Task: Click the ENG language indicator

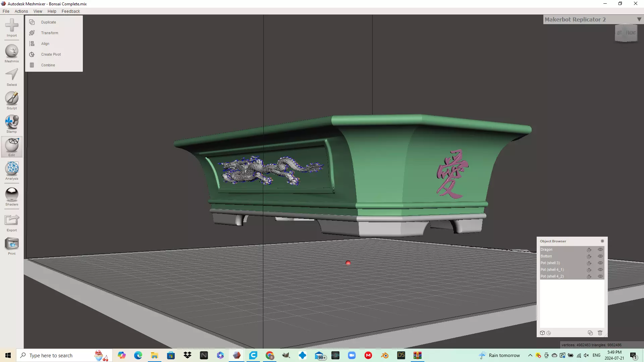Action: (x=596, y=355)
